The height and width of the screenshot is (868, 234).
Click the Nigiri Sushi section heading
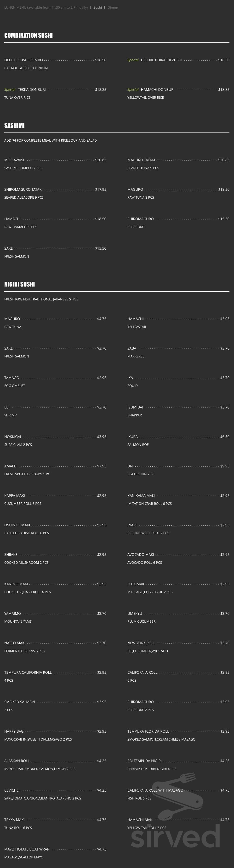click(20, 284)
